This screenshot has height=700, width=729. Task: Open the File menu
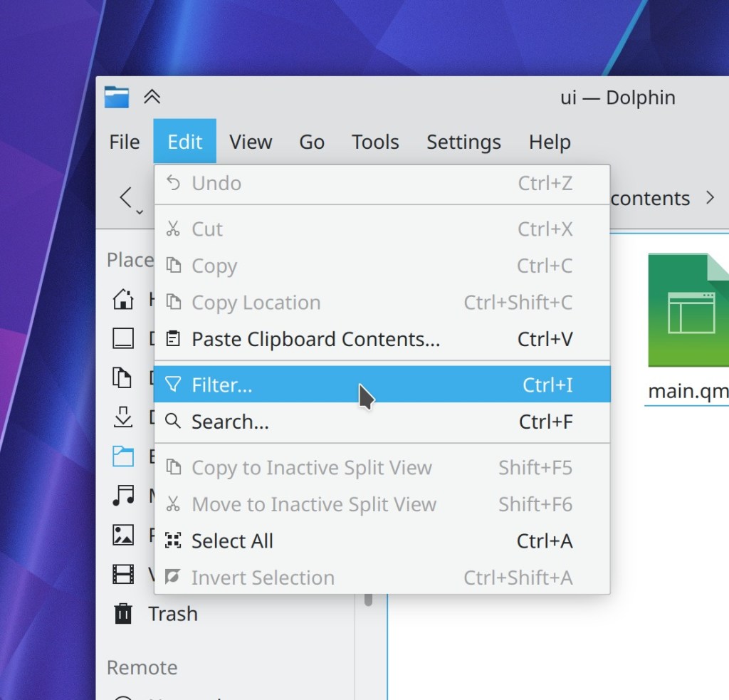[x=125, y=142]
